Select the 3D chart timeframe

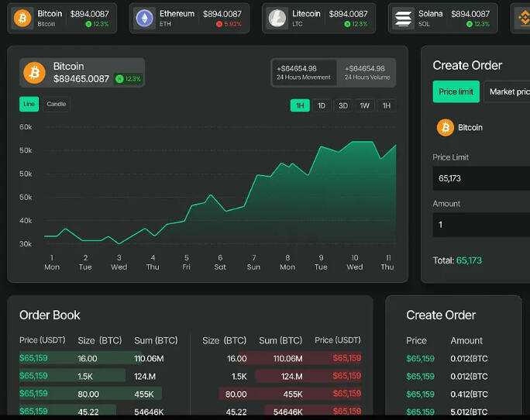(x=343, y=105)
